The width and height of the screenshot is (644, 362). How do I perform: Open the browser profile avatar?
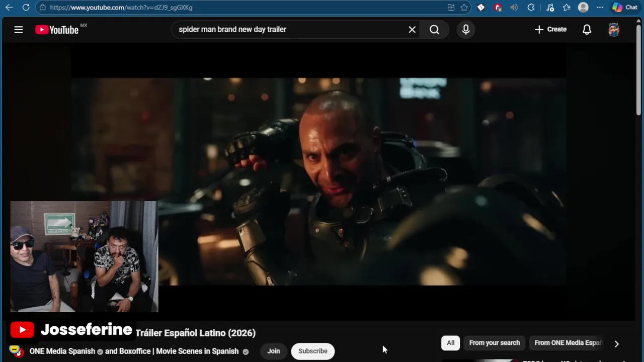coord(583,8)
